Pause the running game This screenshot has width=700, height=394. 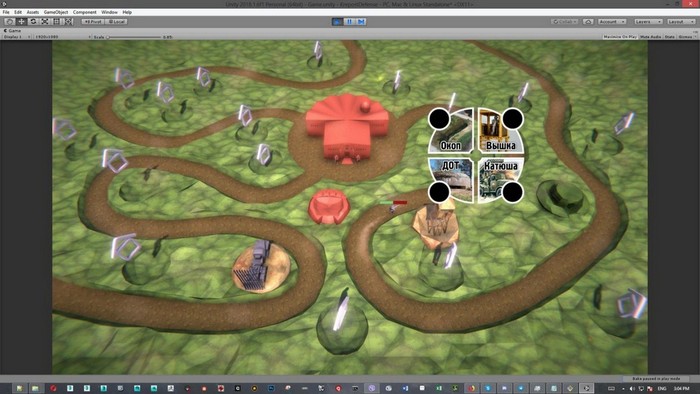click(349, 21)
